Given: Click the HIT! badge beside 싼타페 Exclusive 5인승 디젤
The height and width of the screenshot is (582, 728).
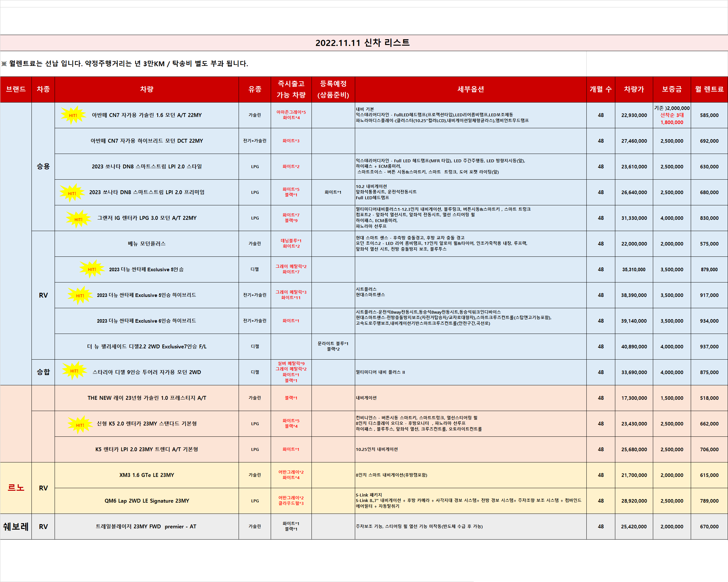Looking at the screenshot, I should point(92,269).
